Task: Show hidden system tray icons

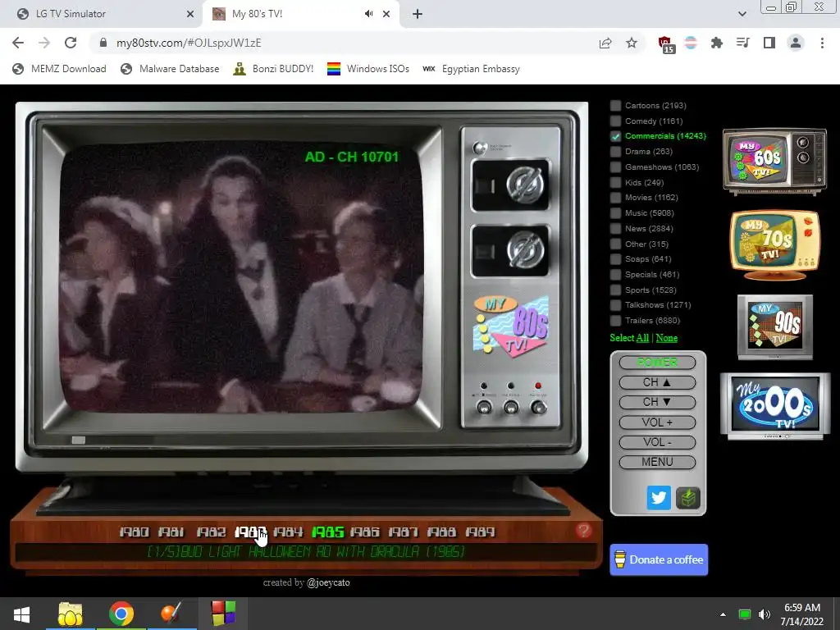Action: [723, 614]
